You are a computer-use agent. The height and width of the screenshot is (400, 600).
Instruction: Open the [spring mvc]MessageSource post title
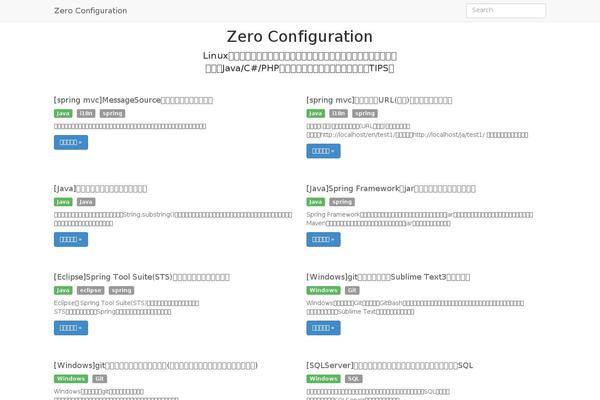pyautogui.click(x=133, y=100)
